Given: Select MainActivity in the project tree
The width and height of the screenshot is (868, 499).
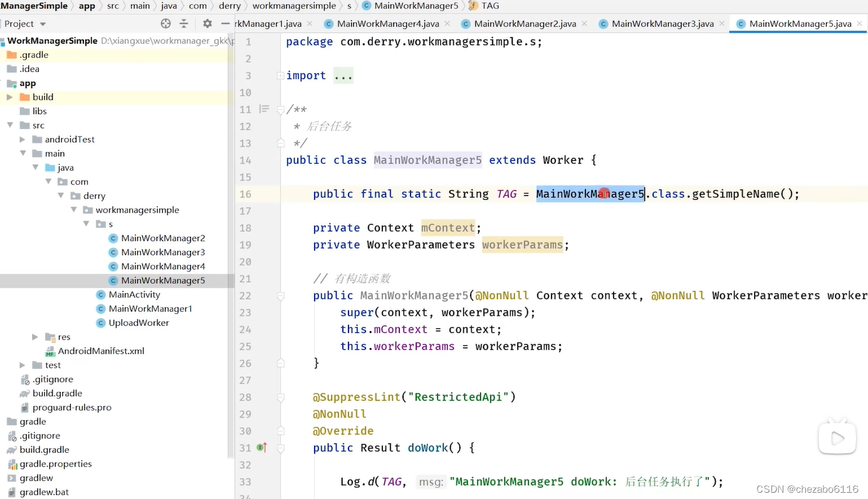Looking at the screenshot, I should [x=135, y=294].
